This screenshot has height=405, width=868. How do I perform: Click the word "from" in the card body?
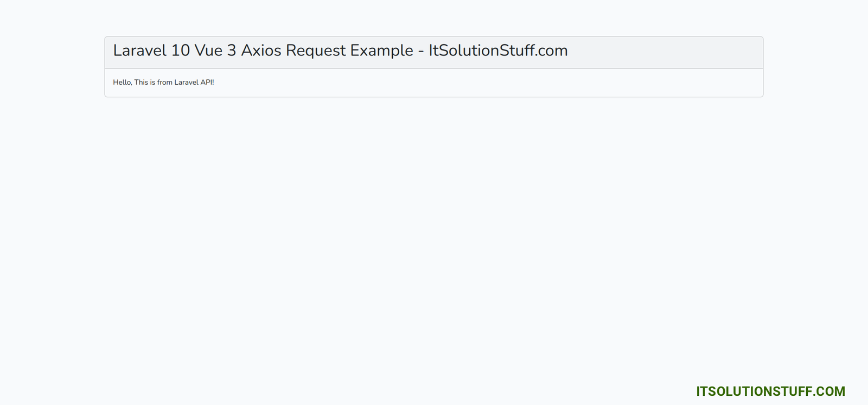click(165, 83)
